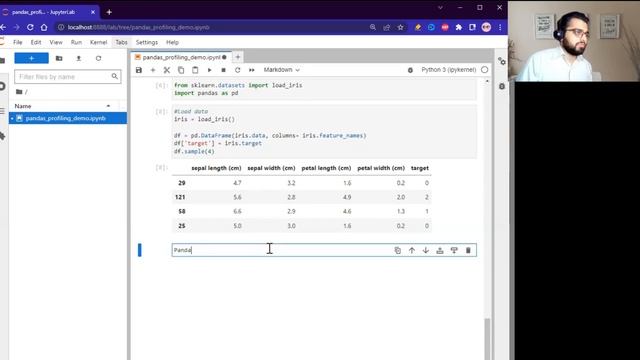Open the root folder breadcrumb icon
This screenshot has height=360, width=640.
point(19,92)
